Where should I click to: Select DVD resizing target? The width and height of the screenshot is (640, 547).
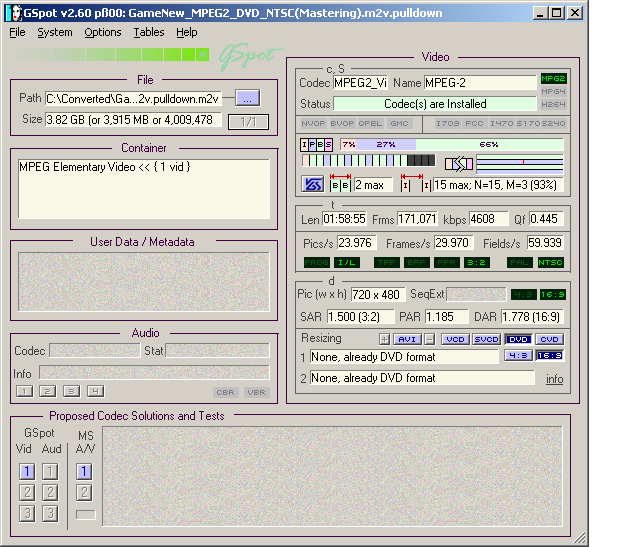518,339
